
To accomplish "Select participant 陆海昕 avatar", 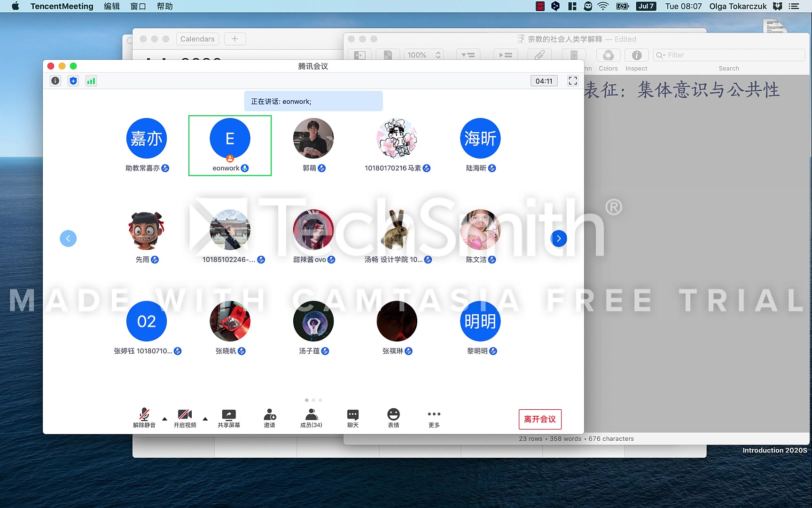I will coord(480,138).
